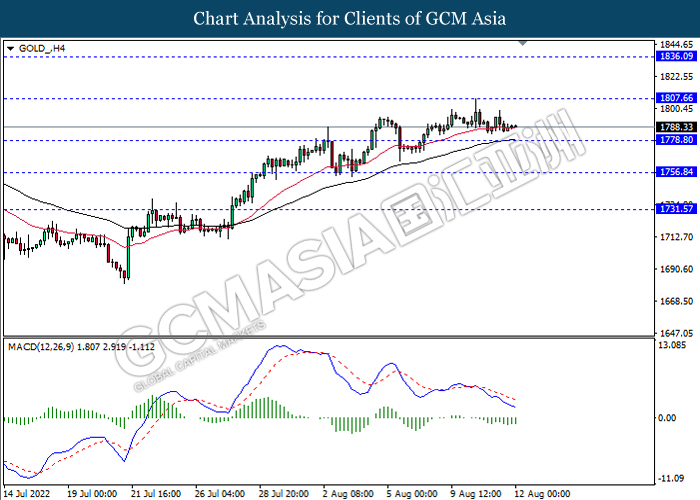The width and height of the screenshot is (700, 500).
Task: Click the MACD zero level 0.00
Action: [667, 418]
